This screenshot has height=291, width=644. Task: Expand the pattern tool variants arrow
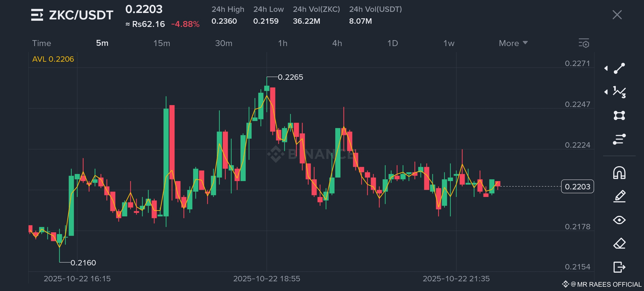tap(606, 92)
